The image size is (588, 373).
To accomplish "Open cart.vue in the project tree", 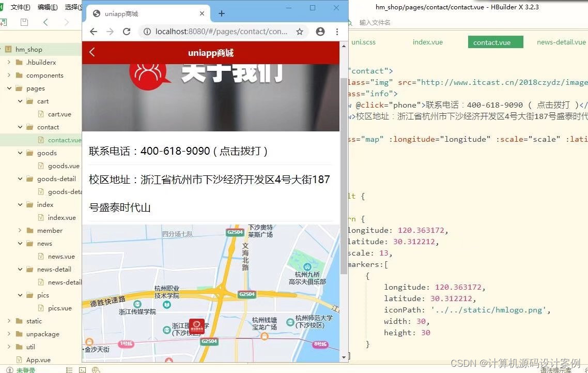I will [59, 114].
